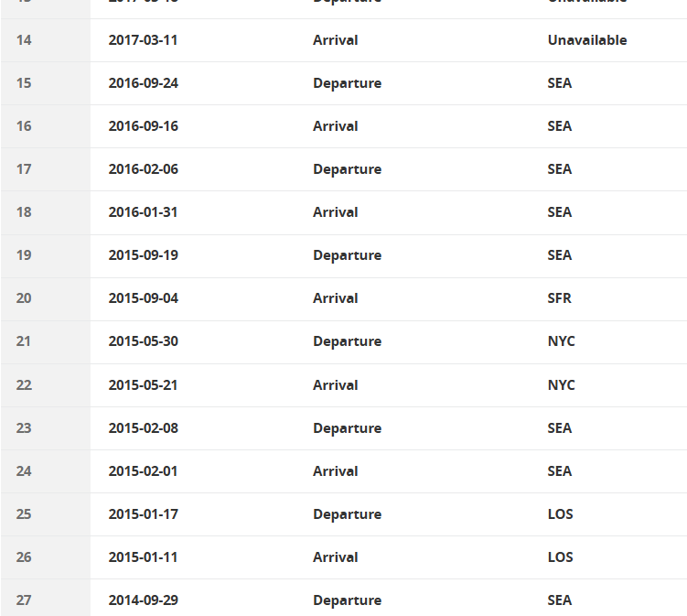The image size is (687, 616).
Task: Click Arrival type in row 22
Action: pyautogui.click(x=335, y=385)
